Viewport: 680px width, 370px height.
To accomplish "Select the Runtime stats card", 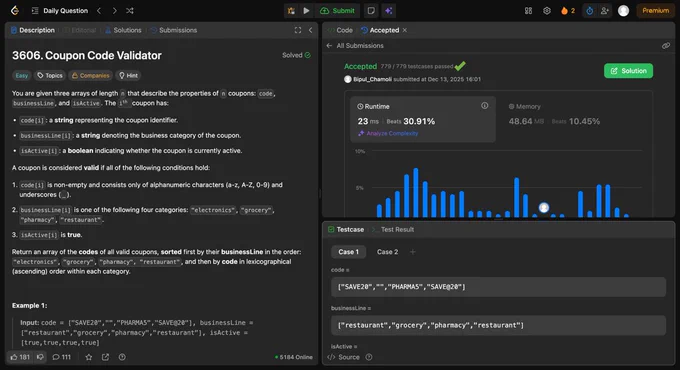I will 423,119.
